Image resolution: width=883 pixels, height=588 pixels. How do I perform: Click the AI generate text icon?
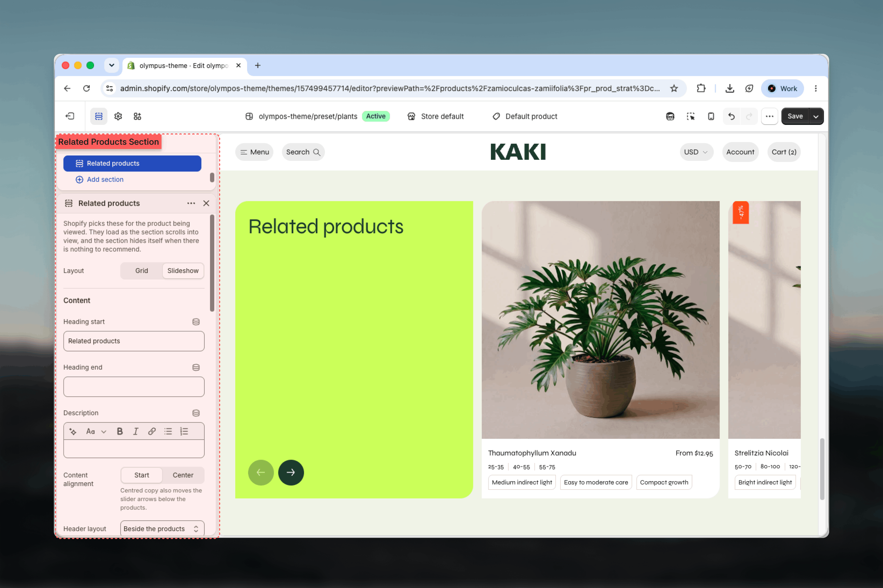tap(73, 432)
